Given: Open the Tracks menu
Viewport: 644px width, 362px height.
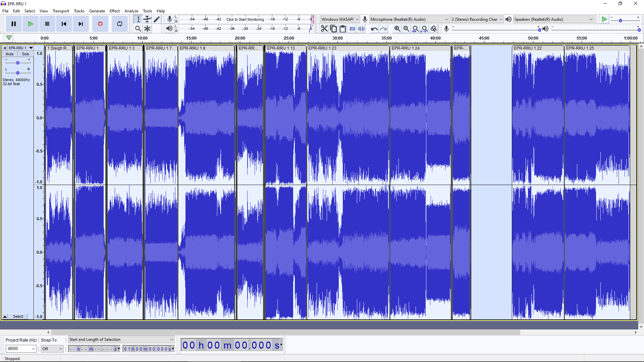Looking at the screenshot, I should point(79,11).
